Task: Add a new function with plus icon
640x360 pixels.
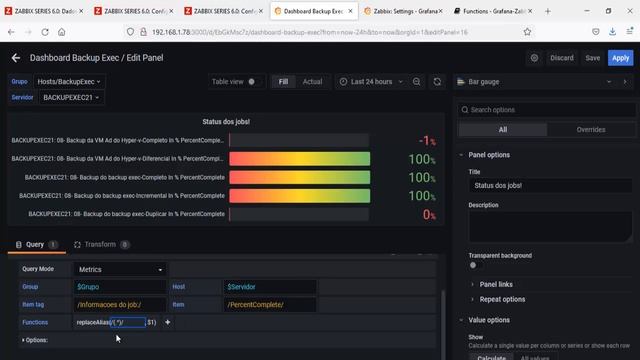Action: point(167,322)
